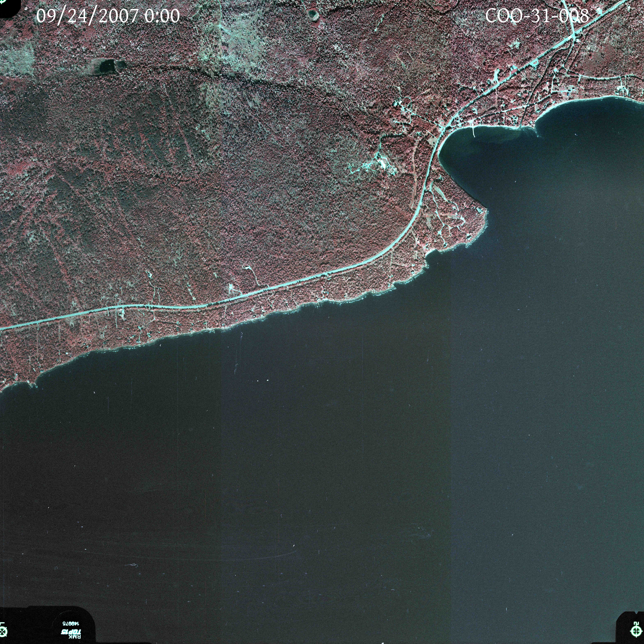Click the bottom-right fiducial crosshair mark

636,631
